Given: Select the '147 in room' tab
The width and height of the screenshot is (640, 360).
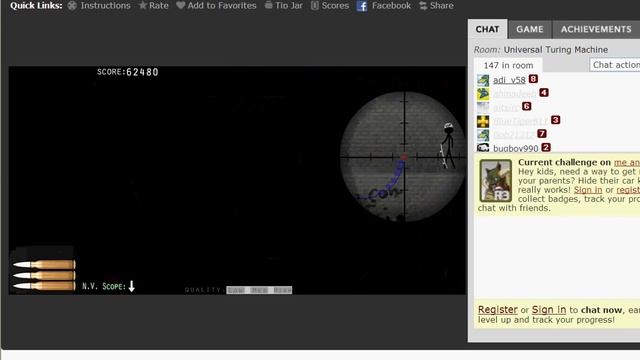Looking at the screenshot, I should coord(508,65).
